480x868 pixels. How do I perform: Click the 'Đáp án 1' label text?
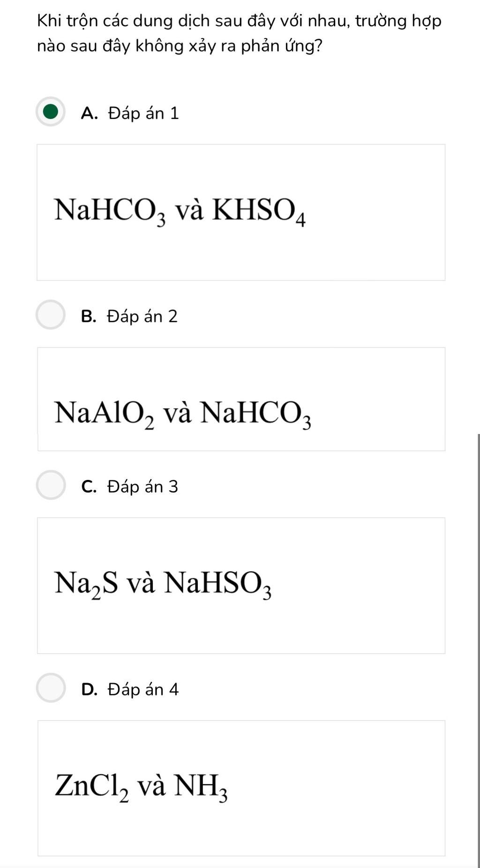143,113
